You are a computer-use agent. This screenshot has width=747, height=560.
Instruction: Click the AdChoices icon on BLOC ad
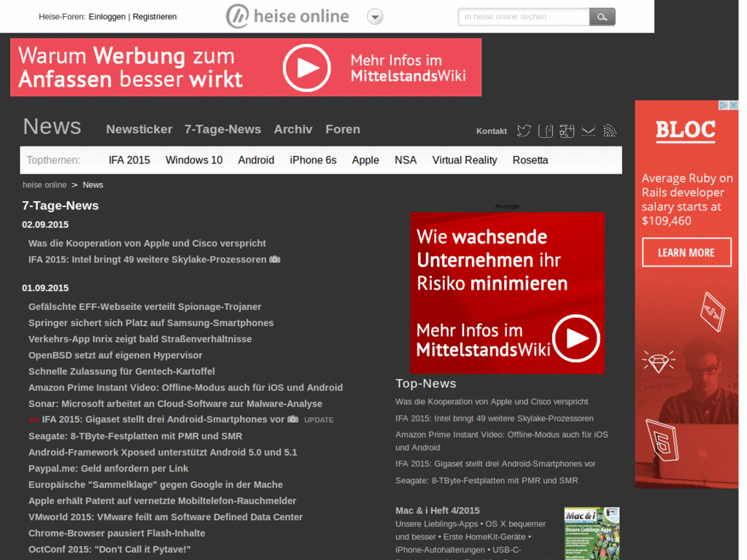click(724, 105)
